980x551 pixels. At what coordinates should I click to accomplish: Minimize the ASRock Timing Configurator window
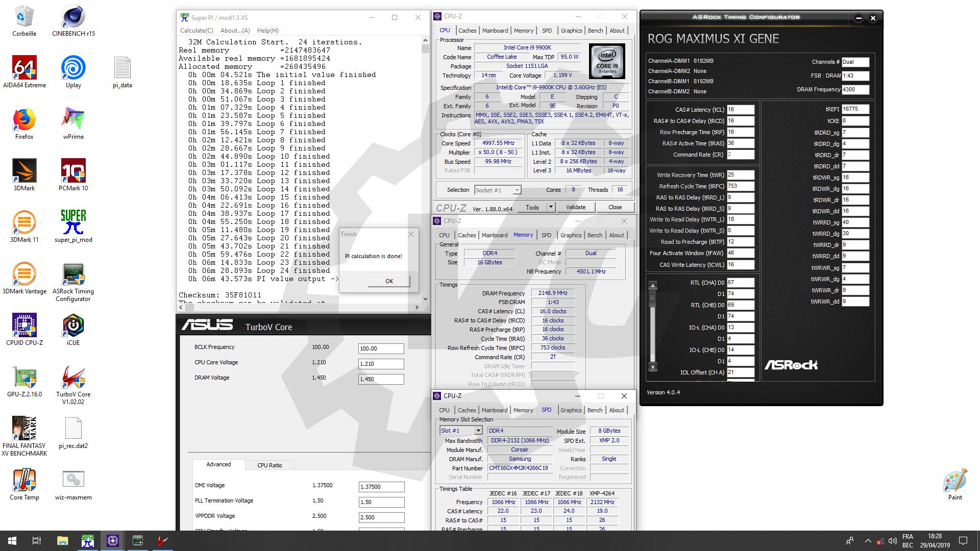pyautogui.click(x=859, y=18)
